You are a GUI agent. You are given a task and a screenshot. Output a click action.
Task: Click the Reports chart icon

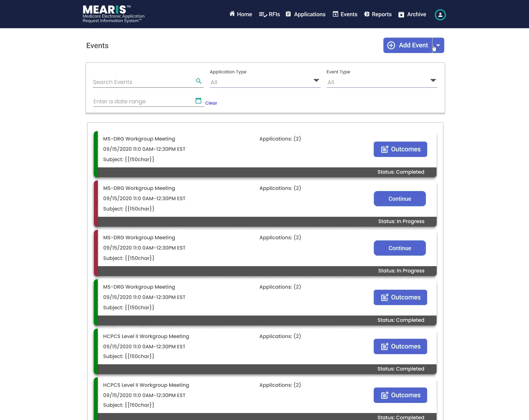click(367, 14)
